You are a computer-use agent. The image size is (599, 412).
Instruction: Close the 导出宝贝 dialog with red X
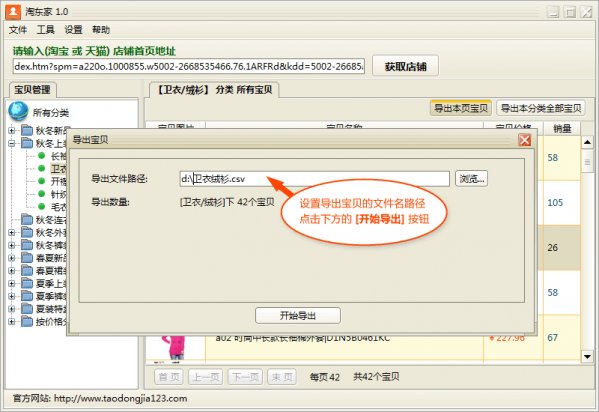click(525, 140)
